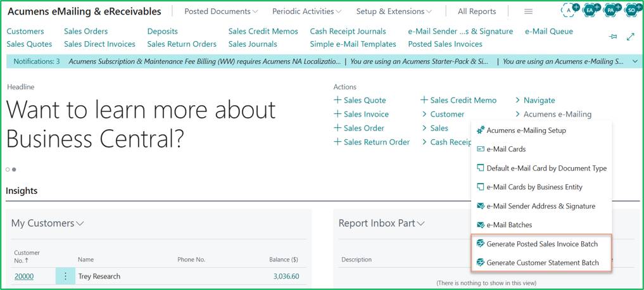Open Sales Return Orders link
The width and height of the screenshot is (644, 290).
click(x=182, y=44)
